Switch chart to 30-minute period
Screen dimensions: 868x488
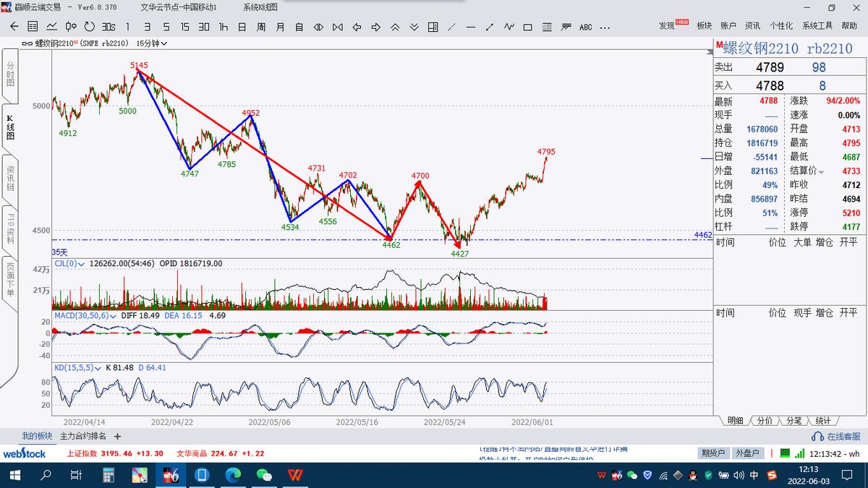204,27
